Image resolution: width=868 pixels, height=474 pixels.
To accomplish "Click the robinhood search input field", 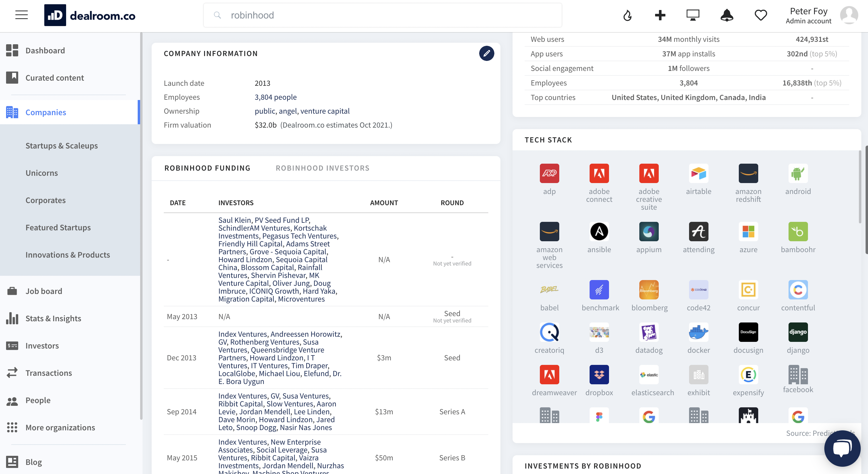I will tap(382, 15).
